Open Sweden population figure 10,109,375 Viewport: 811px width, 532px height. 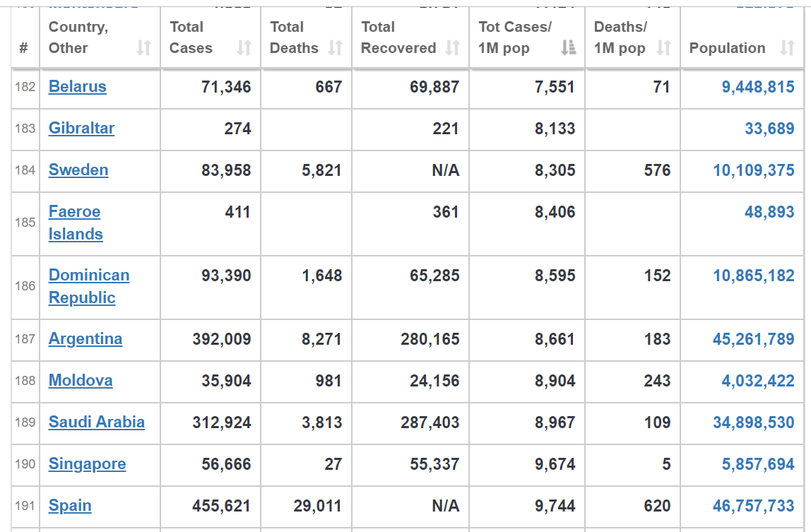(x=754, y=170)
